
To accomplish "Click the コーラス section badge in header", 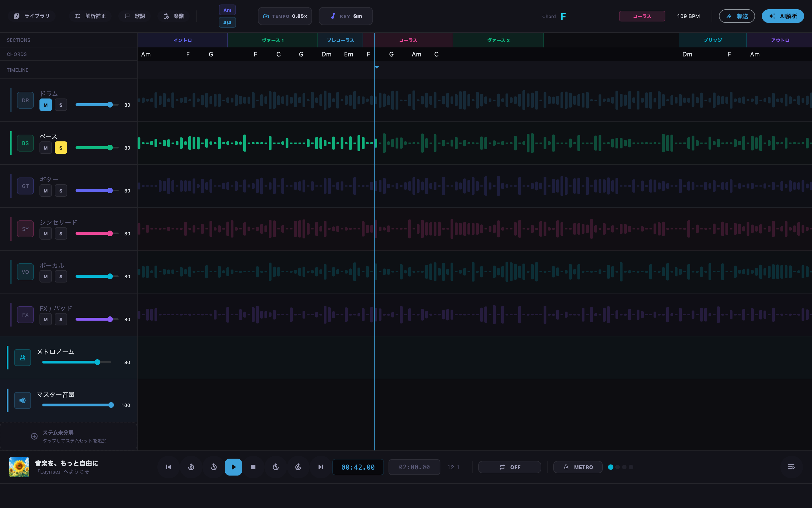I will 642,16.
